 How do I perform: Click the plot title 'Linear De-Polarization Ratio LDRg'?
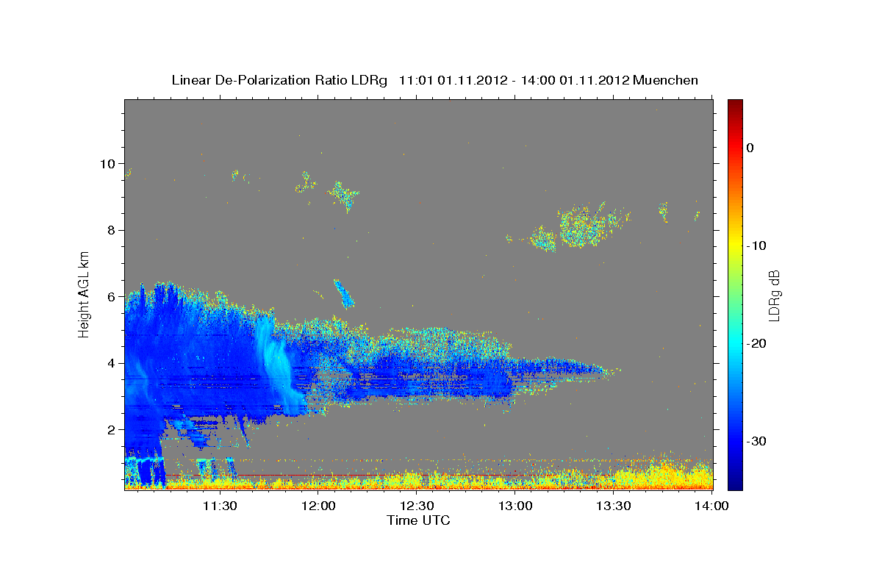click(279, 80)
